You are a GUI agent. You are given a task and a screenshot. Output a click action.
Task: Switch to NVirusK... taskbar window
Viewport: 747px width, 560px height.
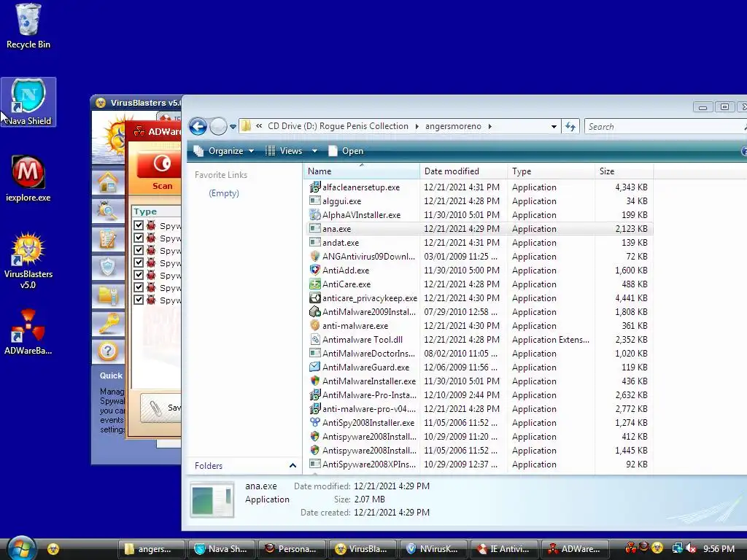click(x=433, y=549)
